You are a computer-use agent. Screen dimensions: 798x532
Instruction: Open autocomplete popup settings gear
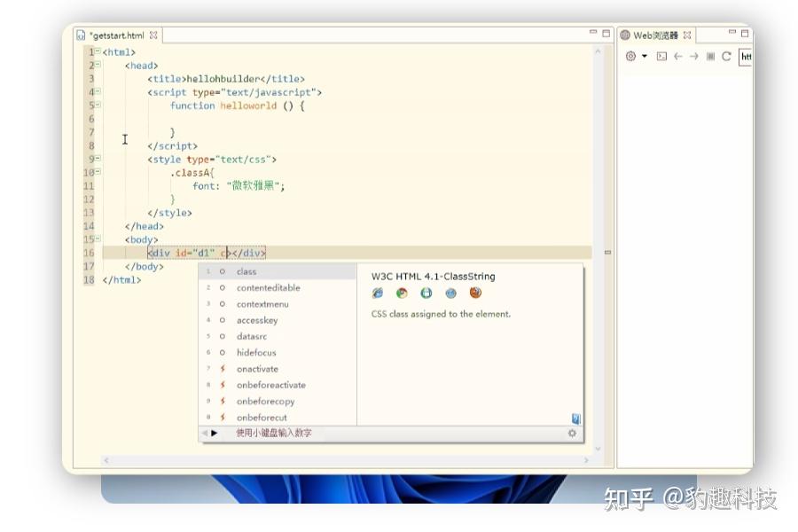tap(572, 433)
